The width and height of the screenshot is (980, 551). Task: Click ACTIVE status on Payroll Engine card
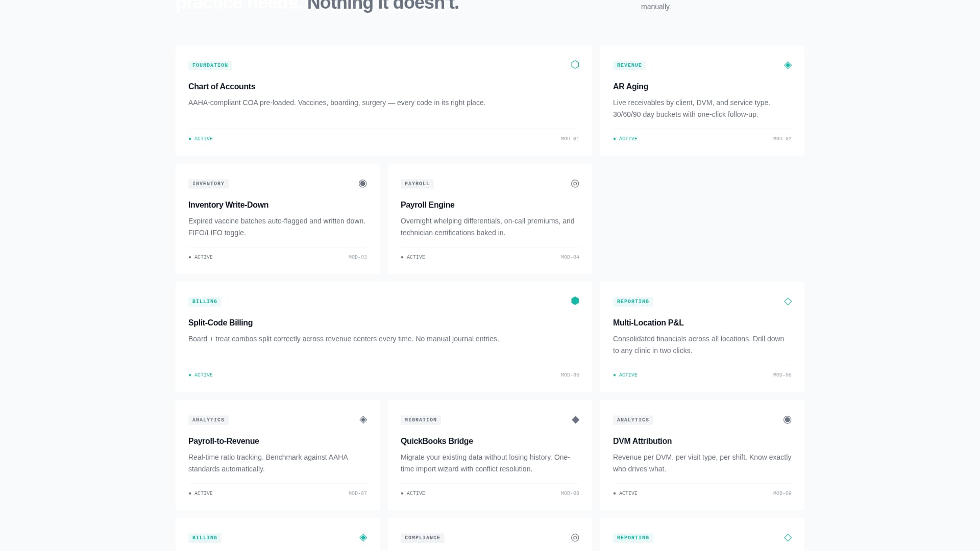pyautogui.click(x=413, y=257)
